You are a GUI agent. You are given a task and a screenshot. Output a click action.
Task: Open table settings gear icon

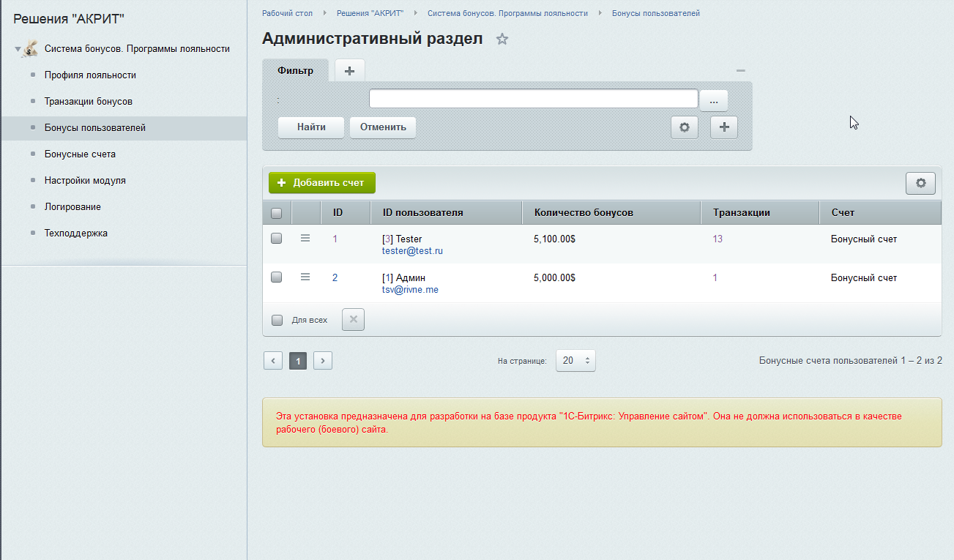(x=920, y=183)
